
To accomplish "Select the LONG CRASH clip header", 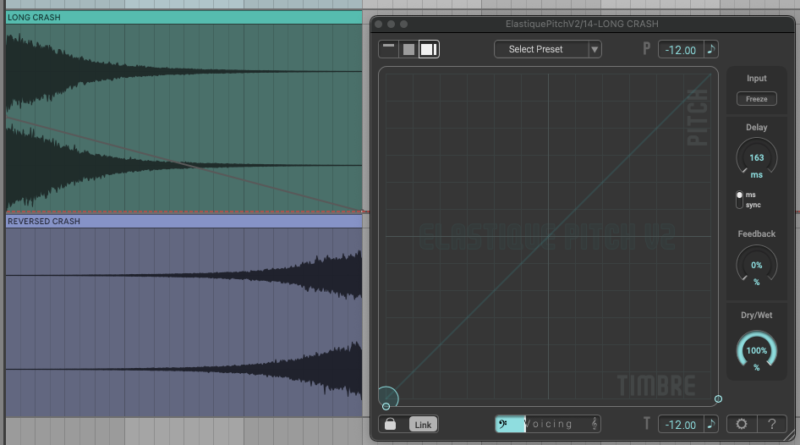I will pyautogui.click(x=182, y=17).
